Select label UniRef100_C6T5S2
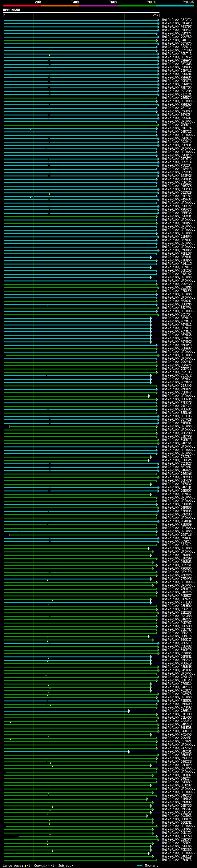 tap(177, 57)
